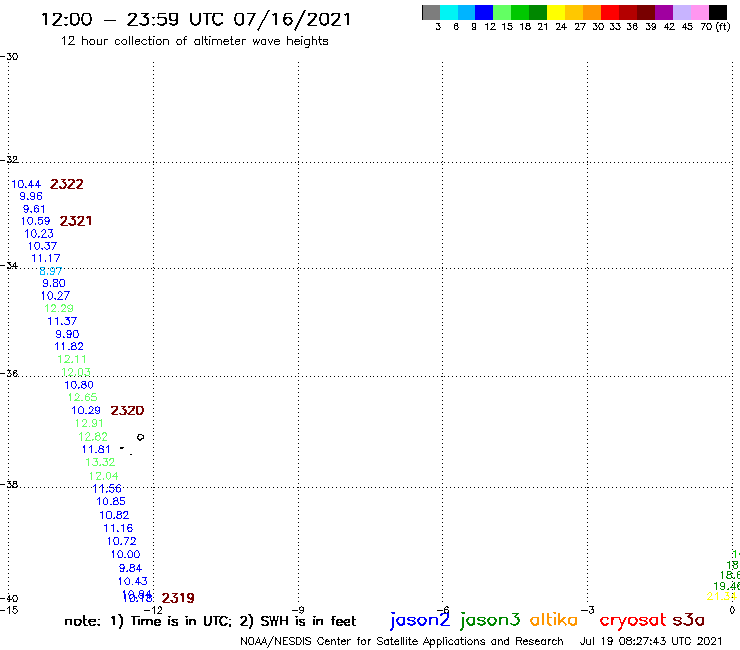Click the wave height value 9.61
Viewport: 740px width, 650px height.
pos(34,209)
